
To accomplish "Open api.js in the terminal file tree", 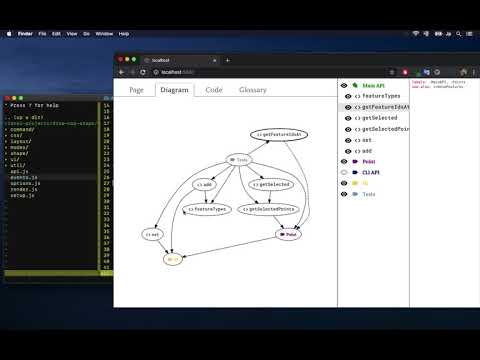I will [x=19, y=171].
